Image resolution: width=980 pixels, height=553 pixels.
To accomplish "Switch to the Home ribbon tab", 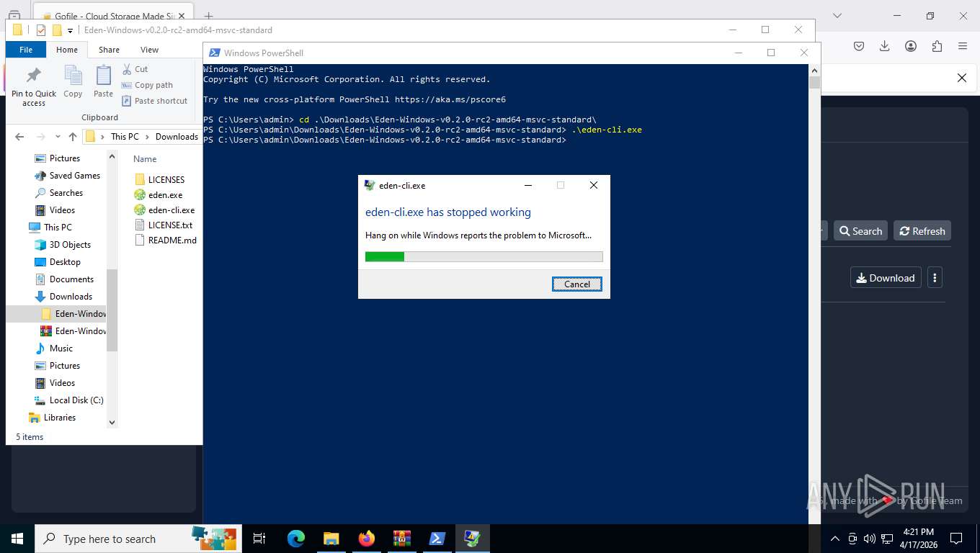I will click(x=67, y=50).
